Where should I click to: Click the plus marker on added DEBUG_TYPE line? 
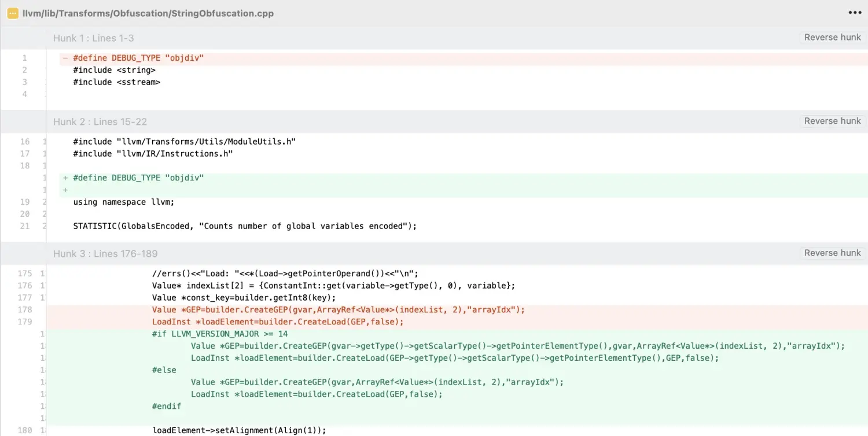65,178
